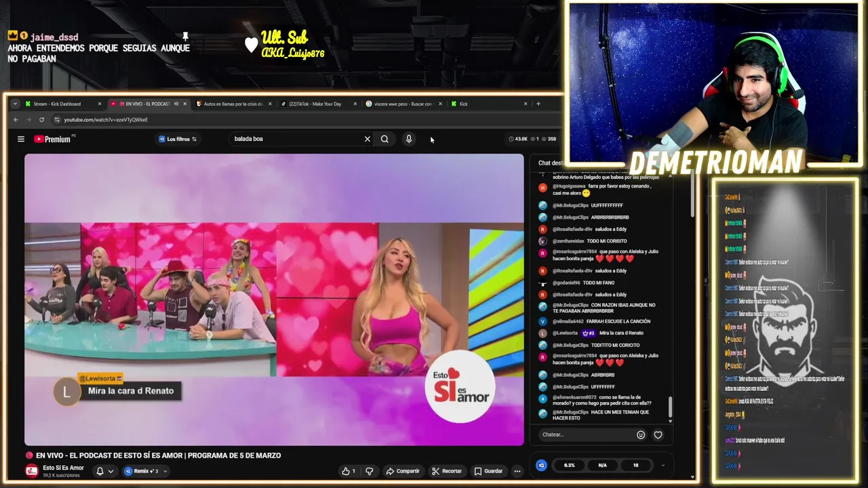Click the N/A vidIQ stat pill

602,465
